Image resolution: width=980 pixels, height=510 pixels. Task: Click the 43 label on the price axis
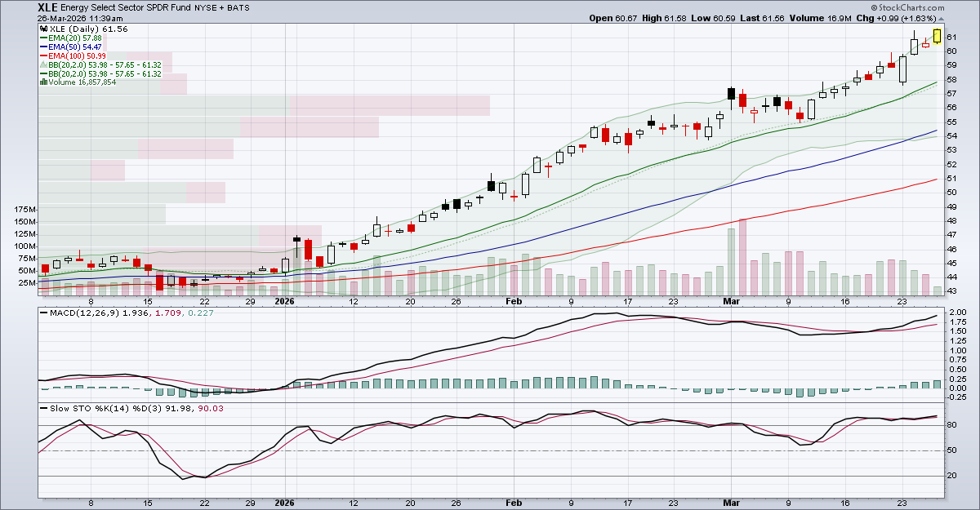coord(952,291)
